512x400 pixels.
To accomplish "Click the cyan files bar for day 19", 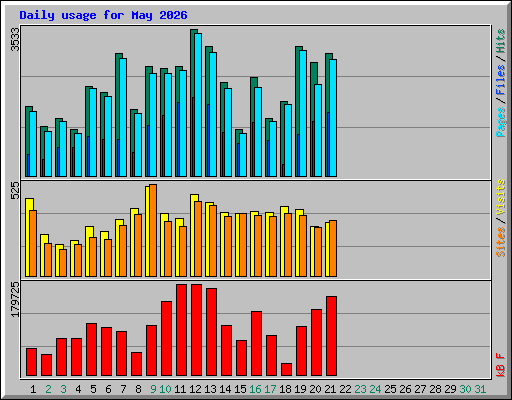I will point(303,113).
